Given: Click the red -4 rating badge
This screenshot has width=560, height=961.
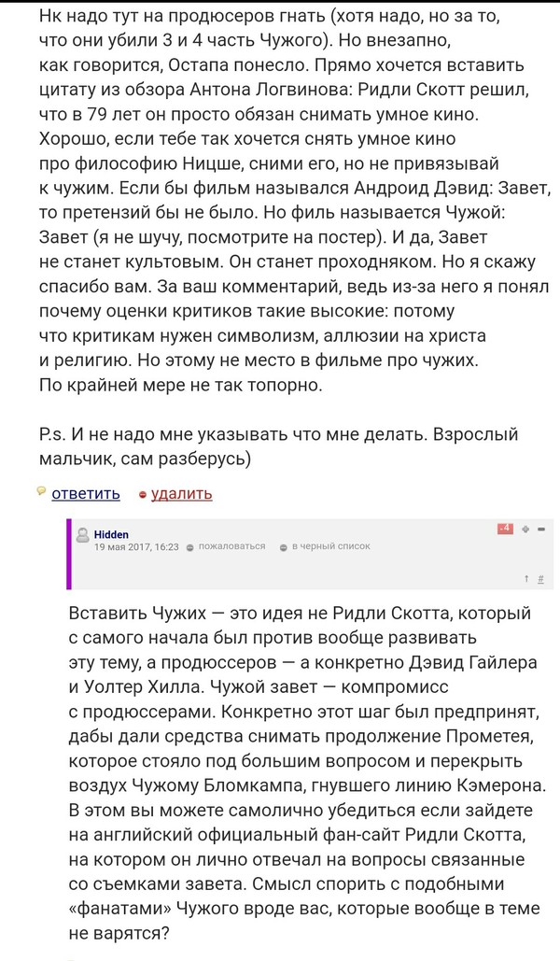Looking at the screenshot, I should click(505, 530).
